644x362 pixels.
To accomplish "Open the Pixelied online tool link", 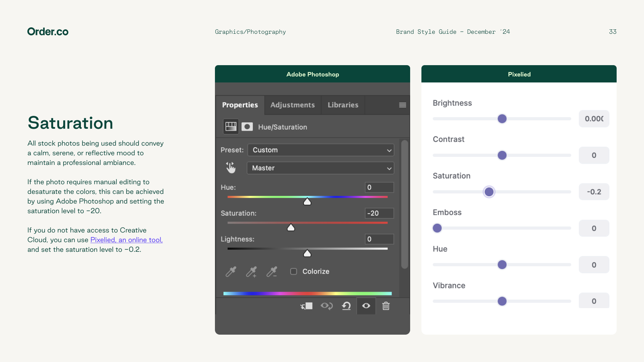I will click(126, 240).
